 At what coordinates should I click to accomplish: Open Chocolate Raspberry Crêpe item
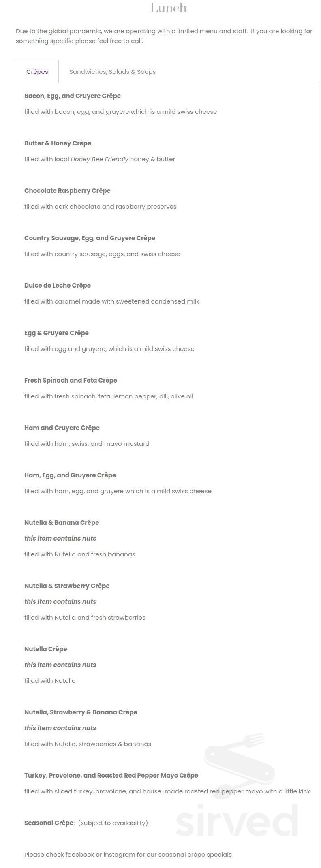point(67,190)
